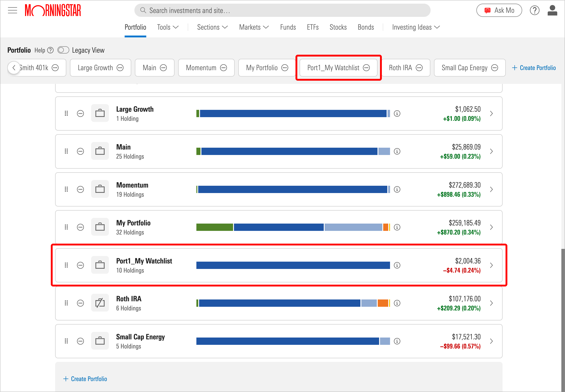
Task: Open the Small Cap Energy name in the list
Action: [x=140, y=337]
